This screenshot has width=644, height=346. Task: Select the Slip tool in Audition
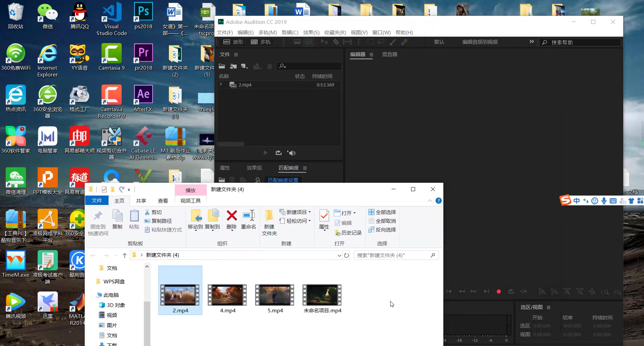point(347,42)
